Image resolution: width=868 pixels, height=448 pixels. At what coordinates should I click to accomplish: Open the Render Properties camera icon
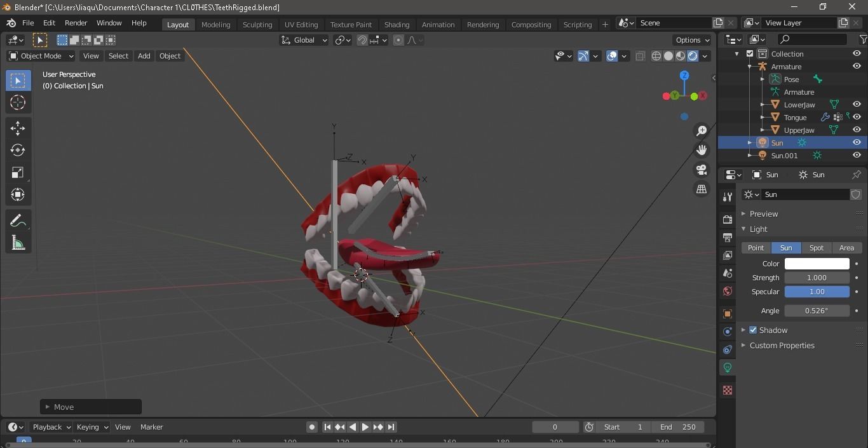pyautogui.click(x=726, y=219)
